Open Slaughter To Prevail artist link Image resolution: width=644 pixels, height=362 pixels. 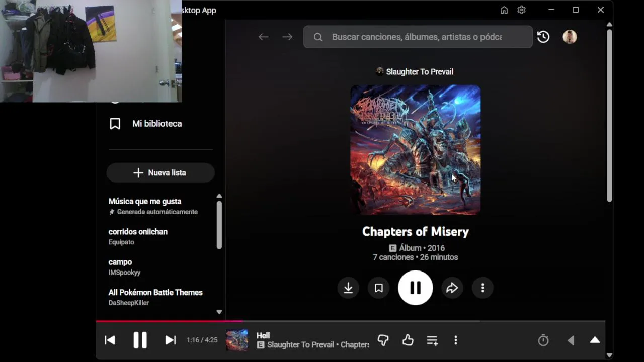coord(419,72)
